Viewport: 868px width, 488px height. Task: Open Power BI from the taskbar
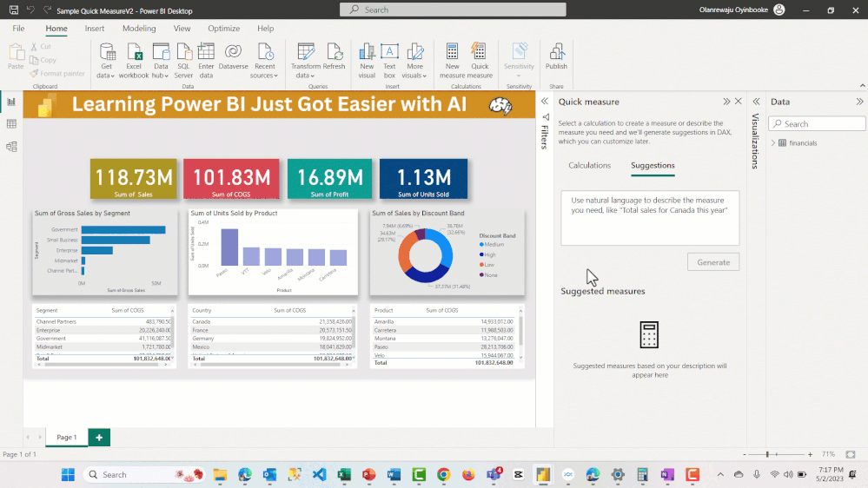(542, 475)
